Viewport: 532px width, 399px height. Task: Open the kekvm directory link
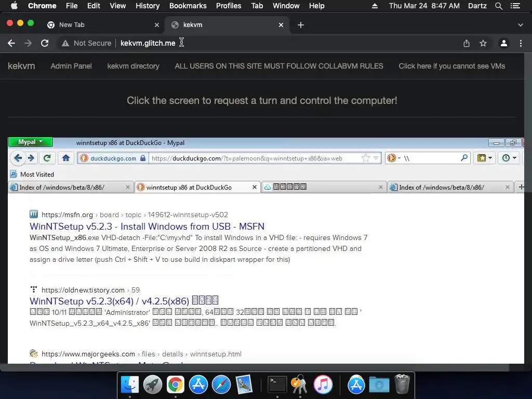[x=134, y=66]
